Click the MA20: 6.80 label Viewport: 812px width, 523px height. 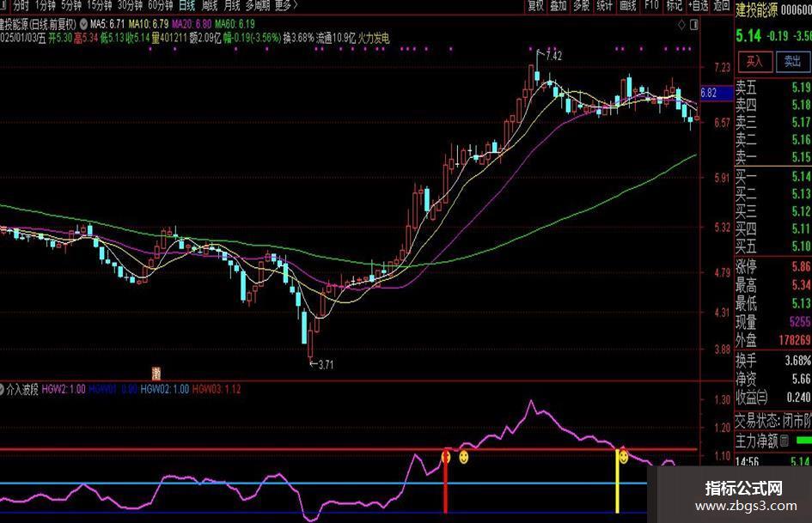point(192,24)
